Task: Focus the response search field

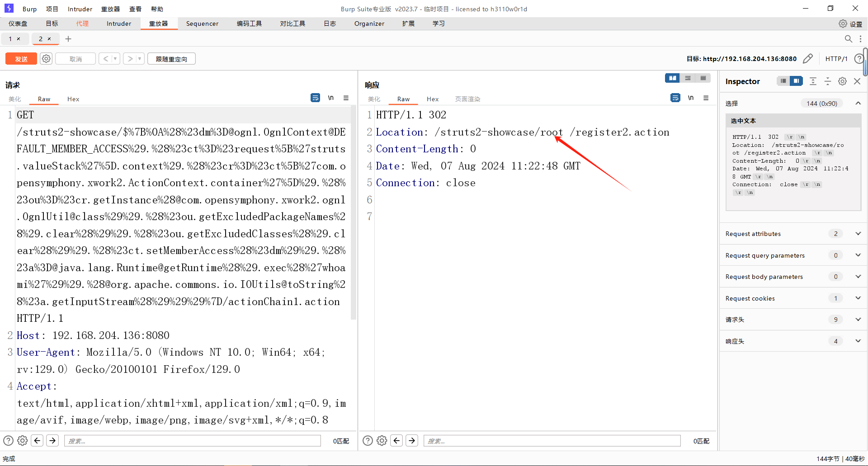Action: (552, 441)
